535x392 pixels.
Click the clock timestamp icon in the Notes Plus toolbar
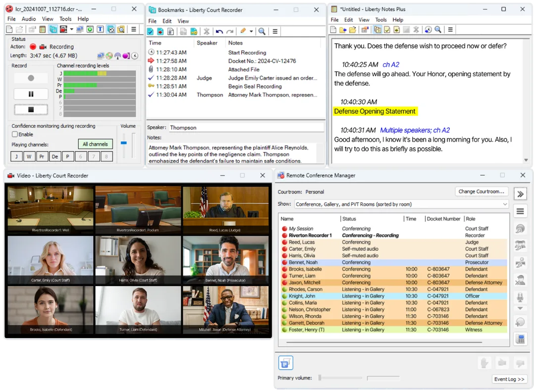(428, 30)
